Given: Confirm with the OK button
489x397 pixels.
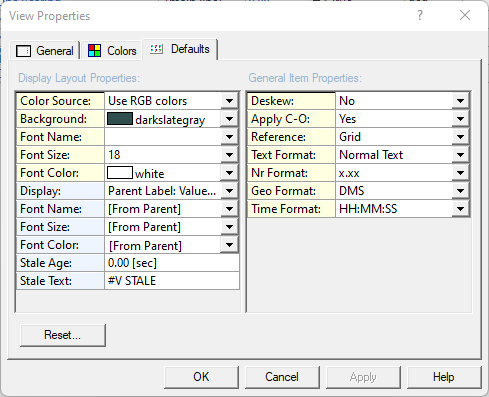Looking at the screenshot, I should [201, 377].
